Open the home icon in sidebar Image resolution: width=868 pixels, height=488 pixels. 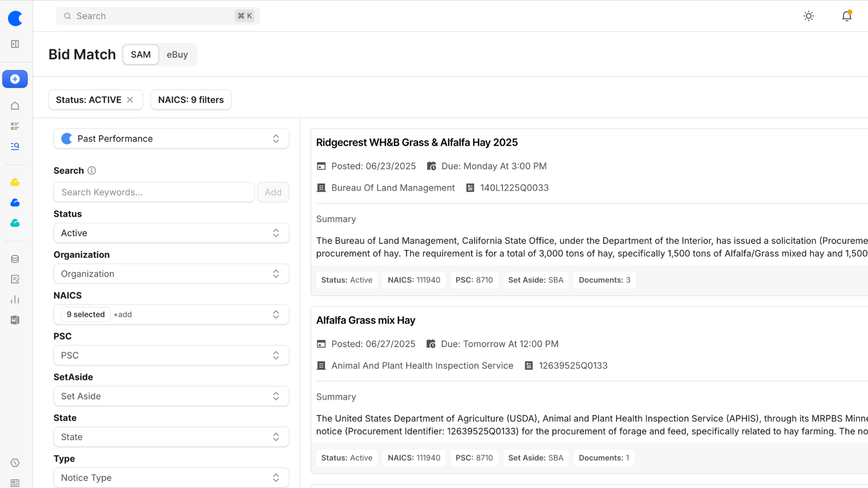[15, 106]
